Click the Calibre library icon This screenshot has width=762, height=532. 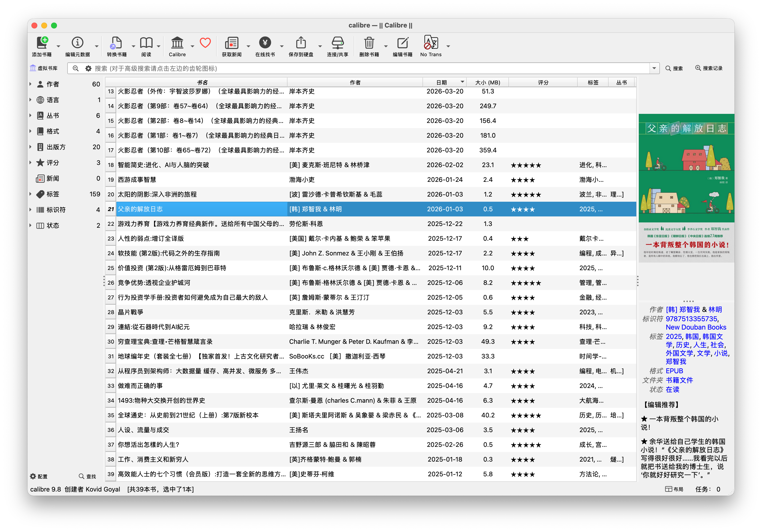click(177, 43)
